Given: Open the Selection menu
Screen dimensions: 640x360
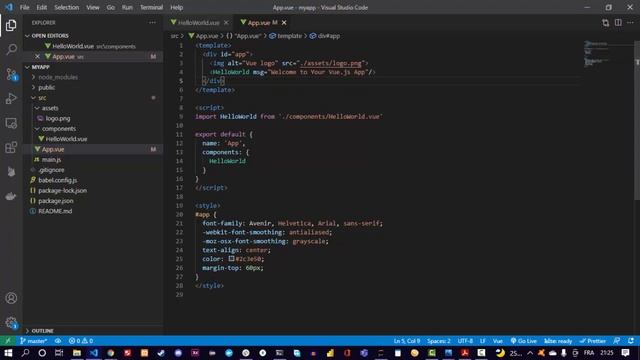Looking at the screenshot, I should click(x=67, y=7).
